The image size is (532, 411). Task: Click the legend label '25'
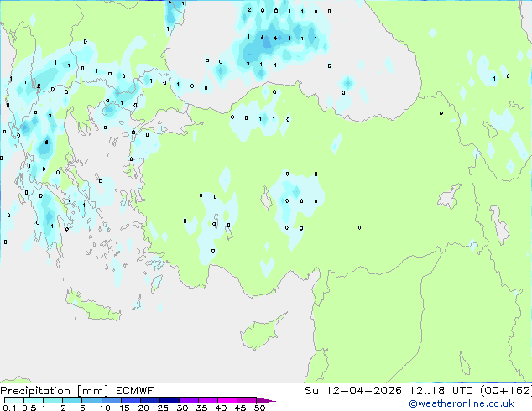tap(163, 408)
